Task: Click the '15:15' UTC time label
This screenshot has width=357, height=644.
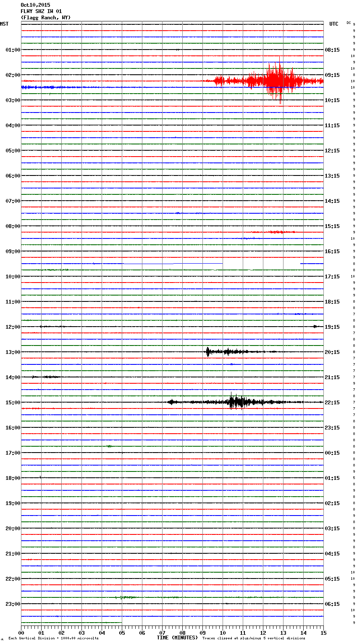Action: (x=332, y=226)
